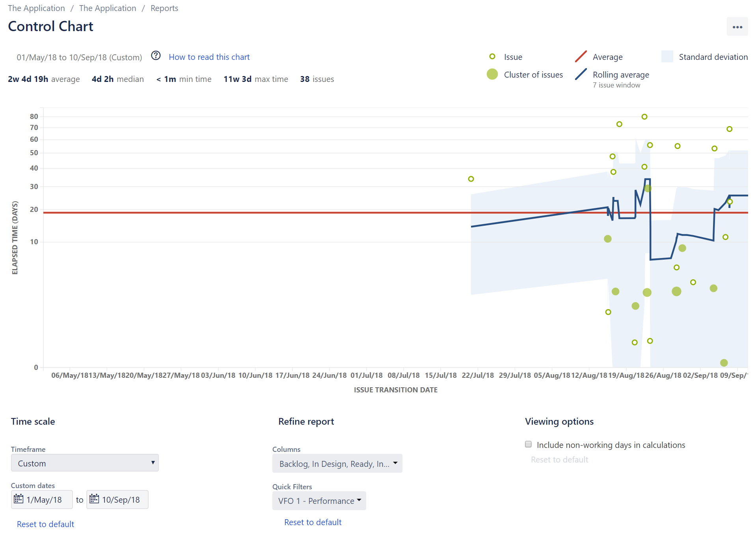Expand the Columns dropdown
756x533 pixels.
(337, 463)
